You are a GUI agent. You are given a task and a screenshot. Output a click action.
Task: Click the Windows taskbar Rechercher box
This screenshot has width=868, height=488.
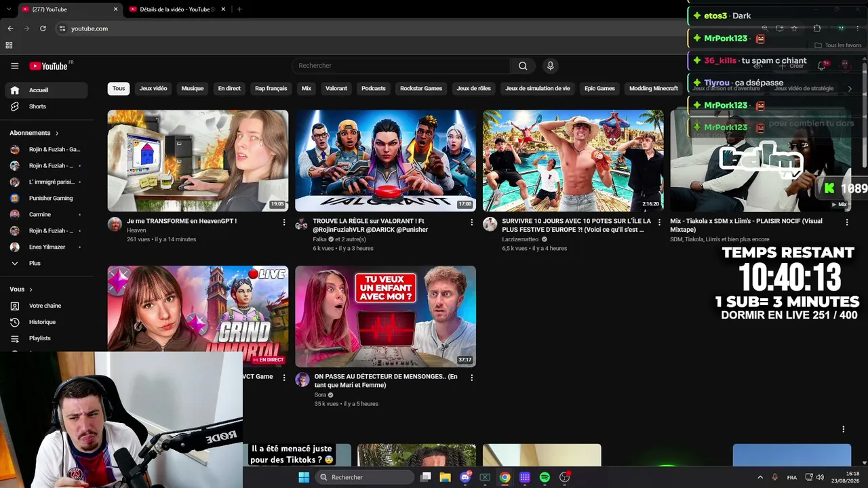coord(366,477)
